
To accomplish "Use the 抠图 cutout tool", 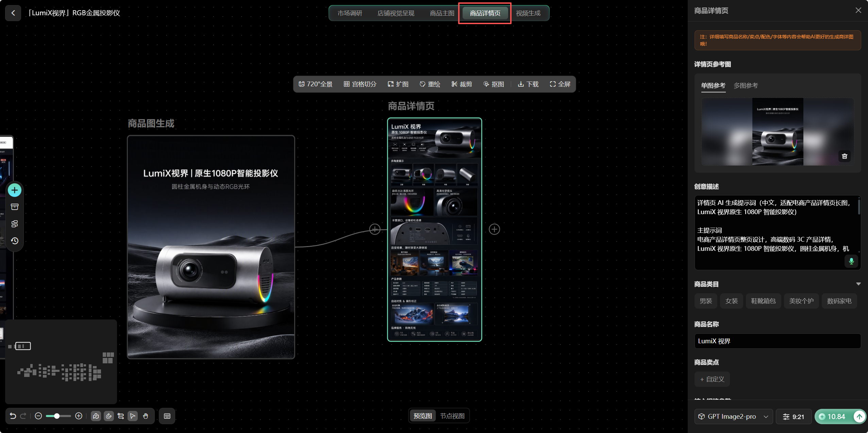I will click(494, 84).
